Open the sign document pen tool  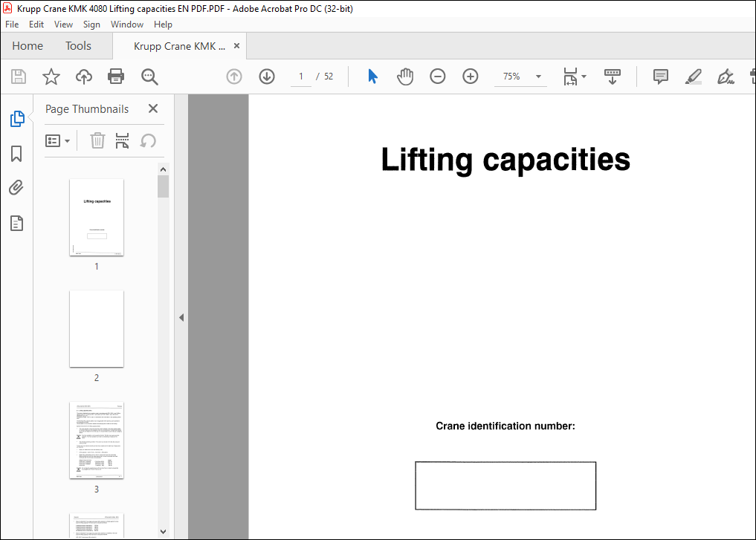726,77
